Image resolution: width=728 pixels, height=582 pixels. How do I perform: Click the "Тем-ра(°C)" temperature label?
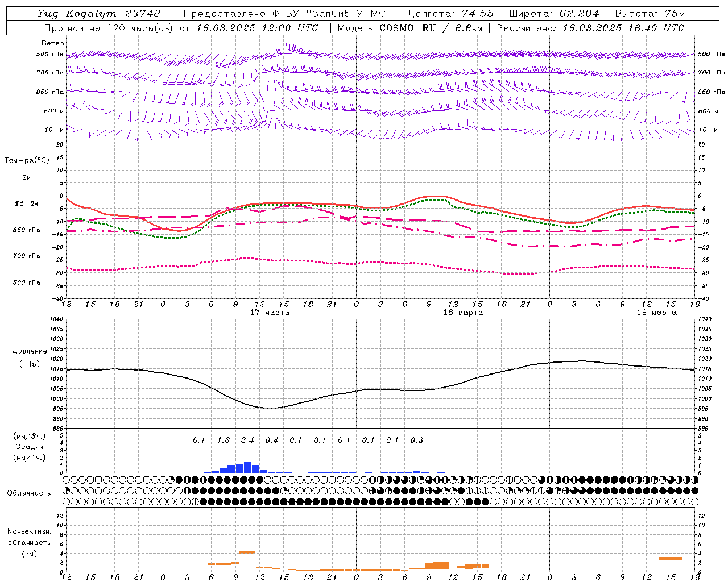27,161
